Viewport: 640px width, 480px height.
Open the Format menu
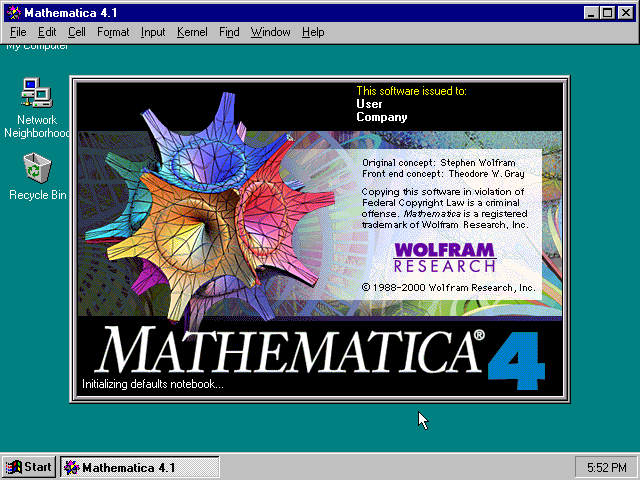click(x=113, y=32)
